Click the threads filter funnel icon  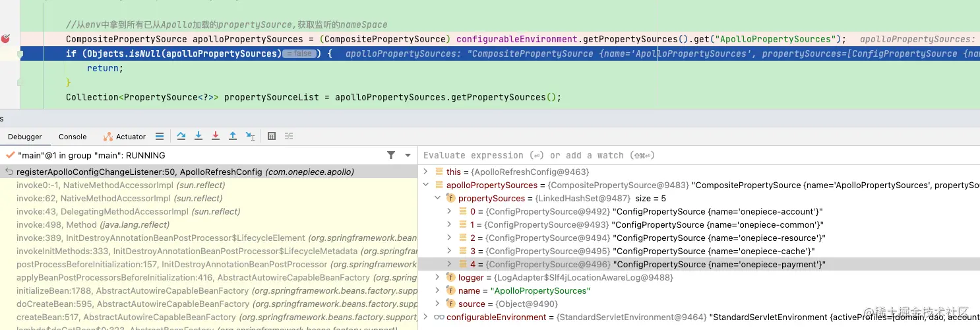point(391,155)
